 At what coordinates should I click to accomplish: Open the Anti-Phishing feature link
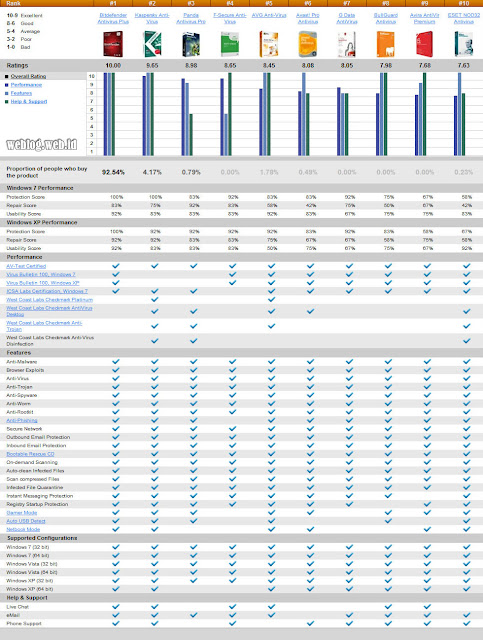[x=22, y=420]
